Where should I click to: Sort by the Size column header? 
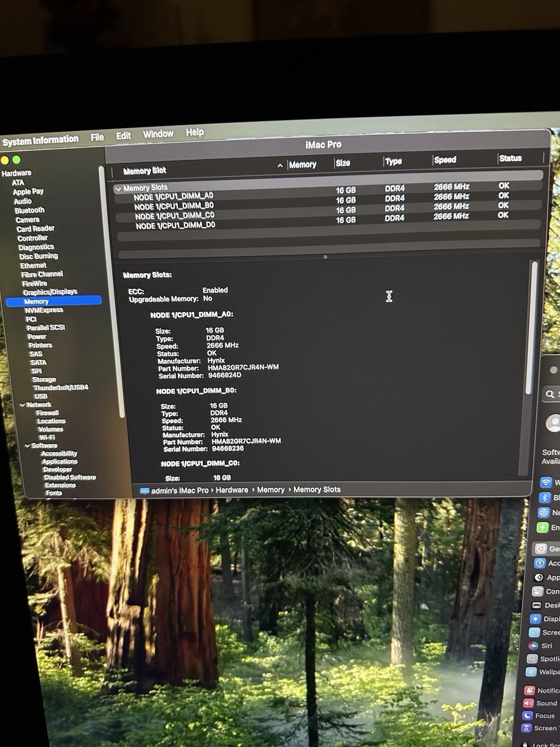(343, 163)
